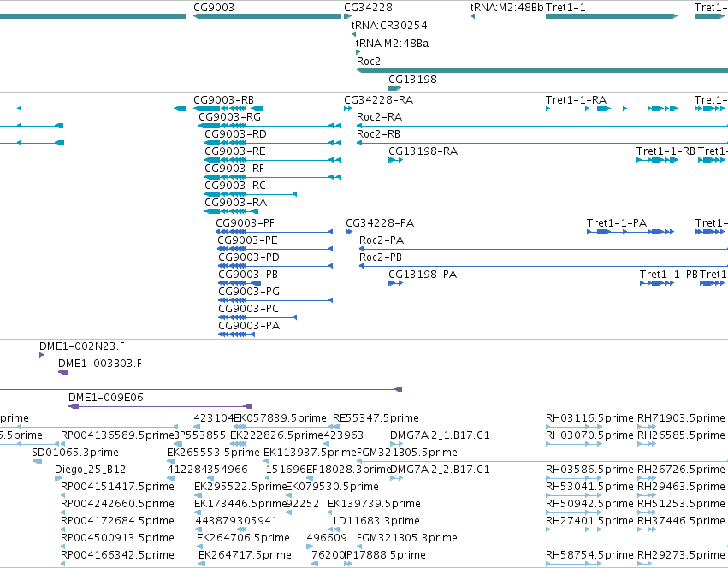Select the DMG7A.2_2.B17.C1 label
This screenshot has height=568, width=728.
441,470
